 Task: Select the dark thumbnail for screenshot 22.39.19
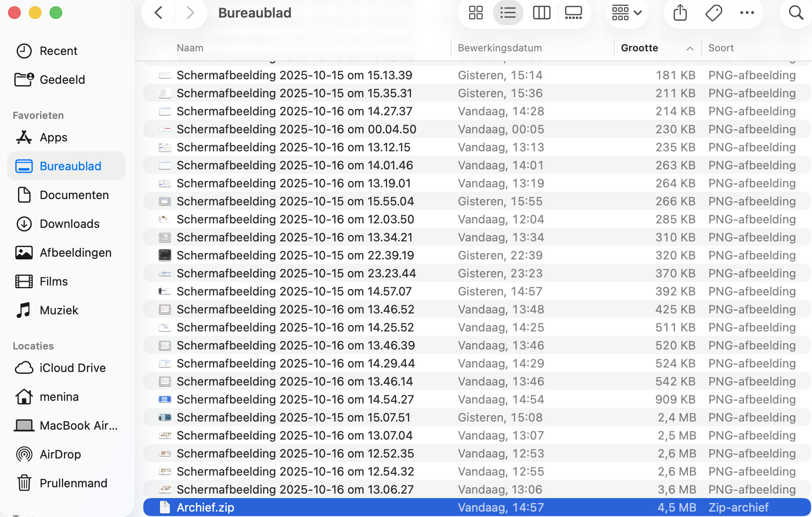tap(165, 255)
